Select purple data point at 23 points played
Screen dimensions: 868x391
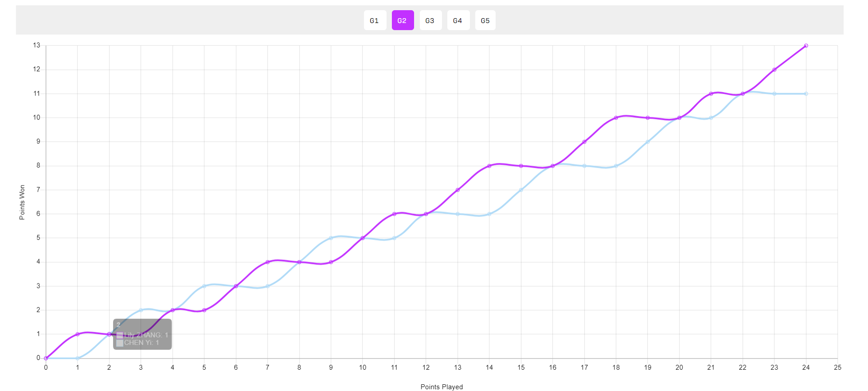click(774, 70)
